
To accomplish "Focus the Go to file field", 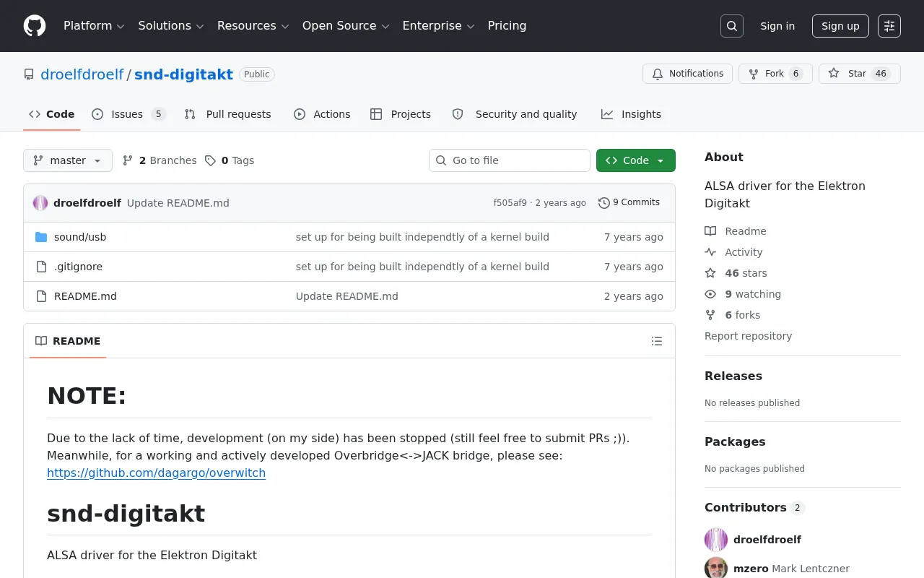I will click(510, 160).
